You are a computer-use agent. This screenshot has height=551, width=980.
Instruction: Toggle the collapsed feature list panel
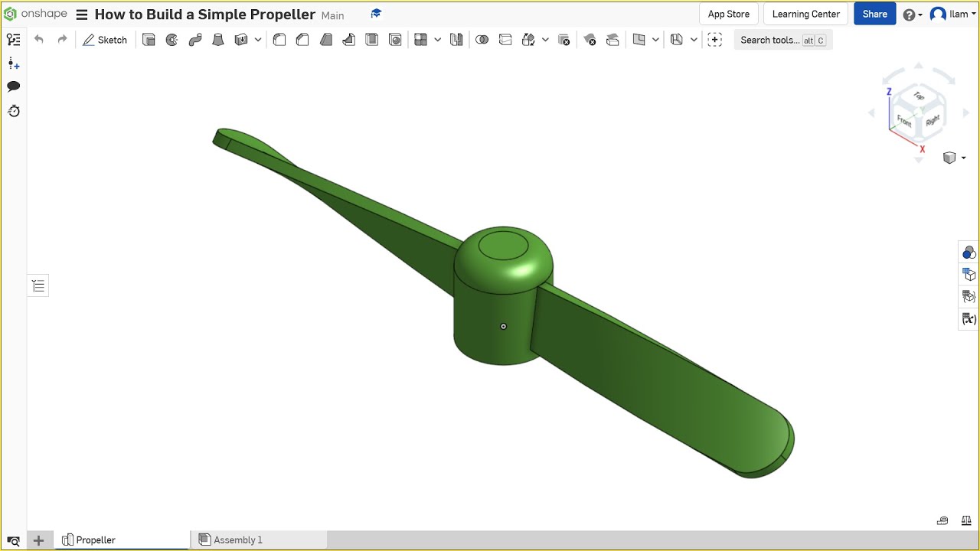(38, 286)
